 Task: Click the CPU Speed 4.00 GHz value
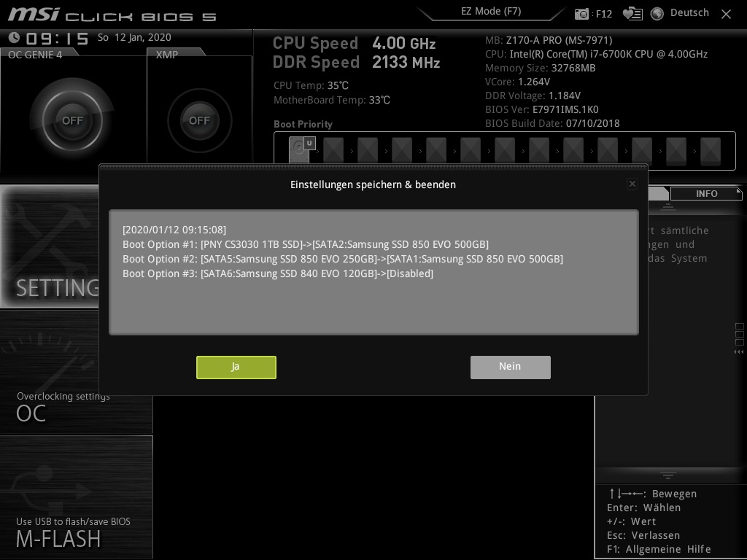click(x=403, y=43)
